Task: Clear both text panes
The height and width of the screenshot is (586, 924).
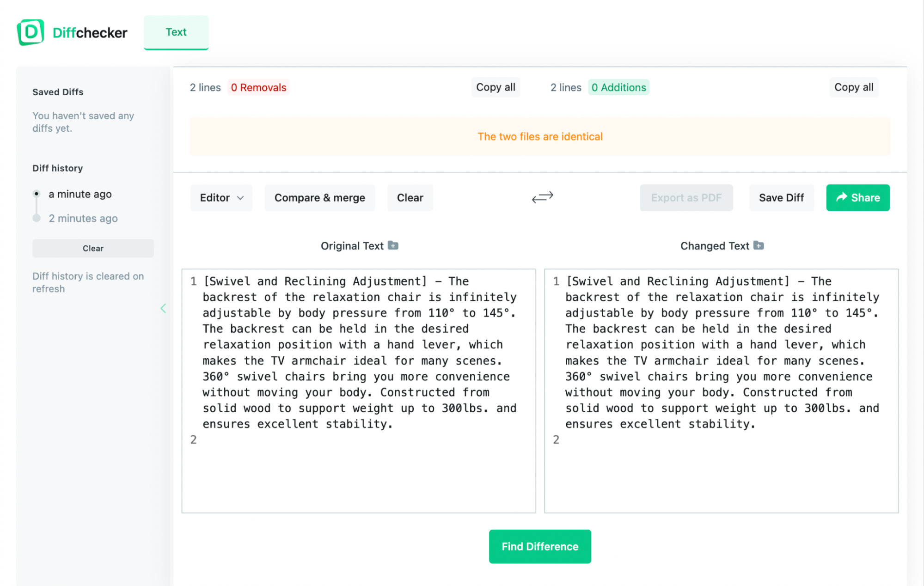Action: pyautogui.click(x=410, y=197)
